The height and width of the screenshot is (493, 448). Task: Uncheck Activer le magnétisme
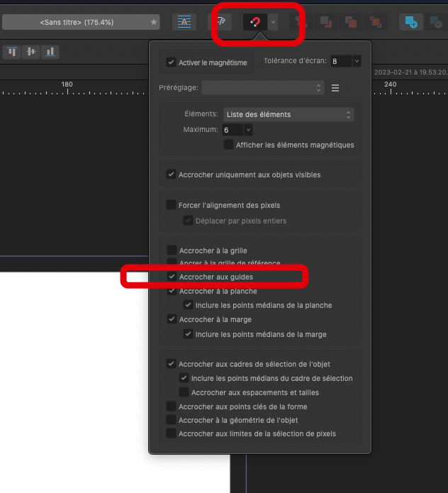[x=171, y=62]
